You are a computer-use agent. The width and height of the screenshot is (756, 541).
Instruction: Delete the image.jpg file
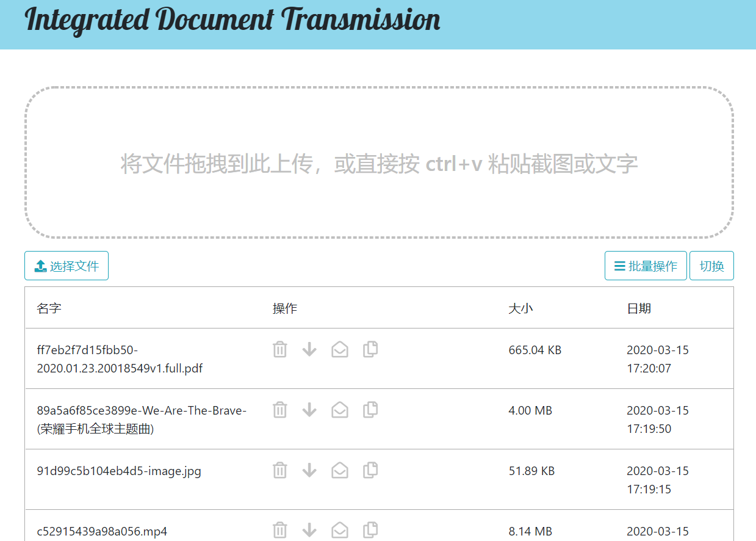point(279,470)
